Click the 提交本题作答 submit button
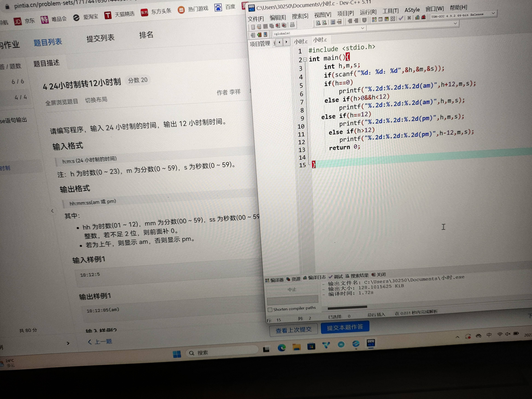The height and width of the screenshot is (399, 532). [x=345, y=327]
